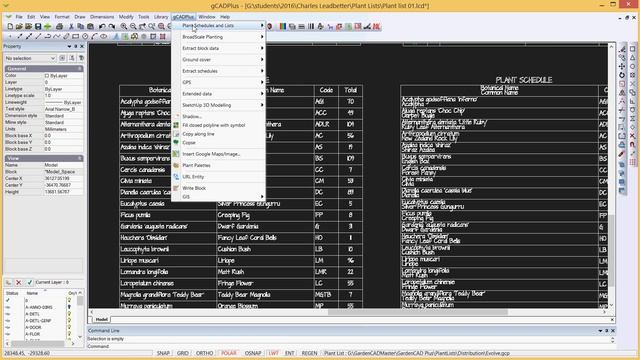Image resolution: width=640 pixels, height=360 pixels.
Task: Toggle the A-ANNO-DIMS layer light bulb
Action: click(69, 307)
